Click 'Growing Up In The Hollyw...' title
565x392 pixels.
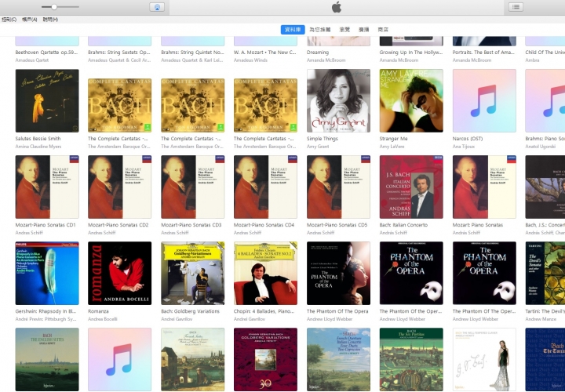tap(410, 53)
